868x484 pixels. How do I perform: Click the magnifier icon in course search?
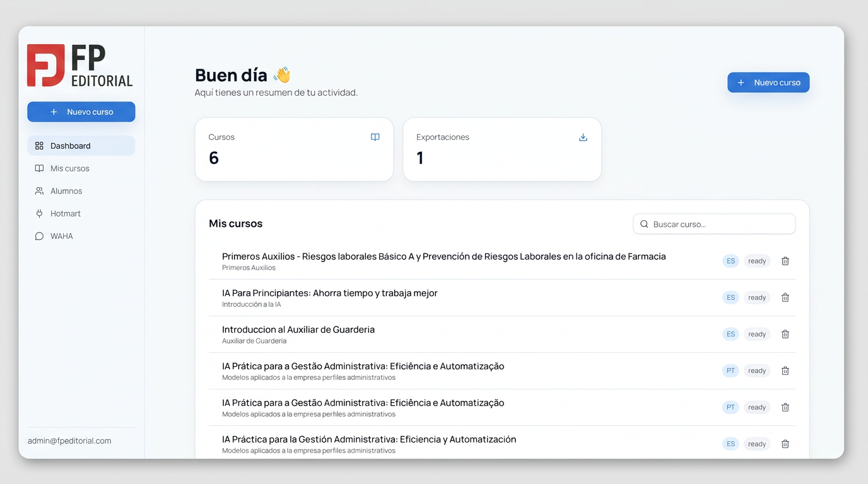tap(644, 224)
